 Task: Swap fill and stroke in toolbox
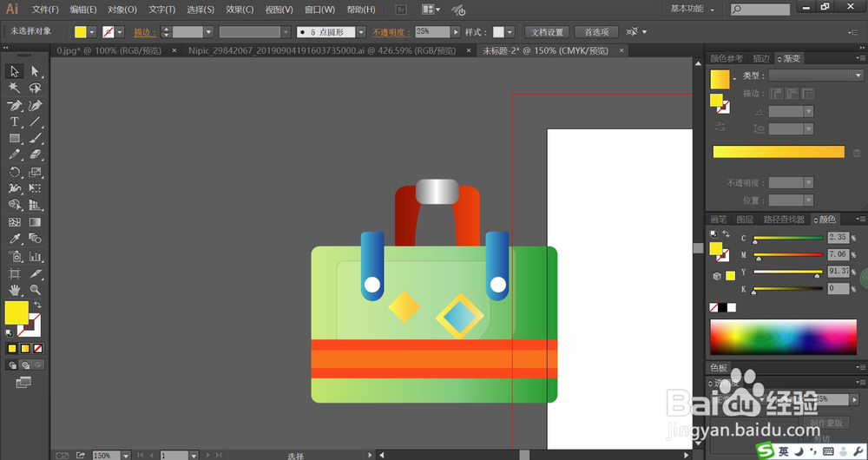37,305
